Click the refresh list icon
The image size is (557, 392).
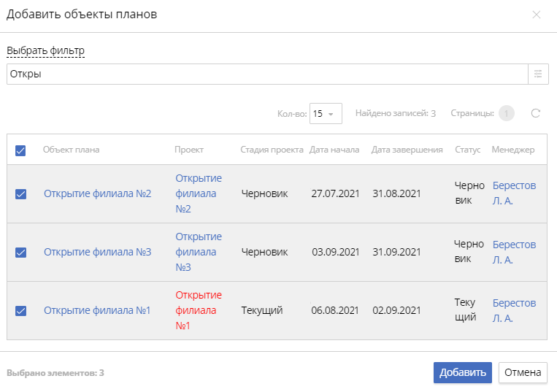pyautogui.click(x=535, y=113)
